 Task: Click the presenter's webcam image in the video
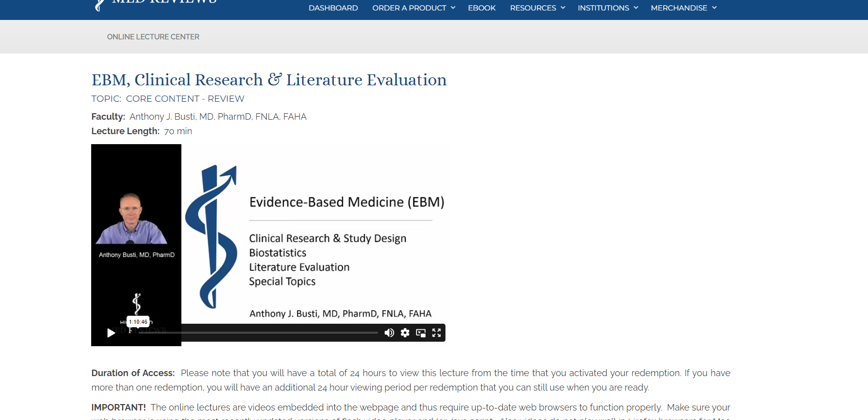point(132,219)
